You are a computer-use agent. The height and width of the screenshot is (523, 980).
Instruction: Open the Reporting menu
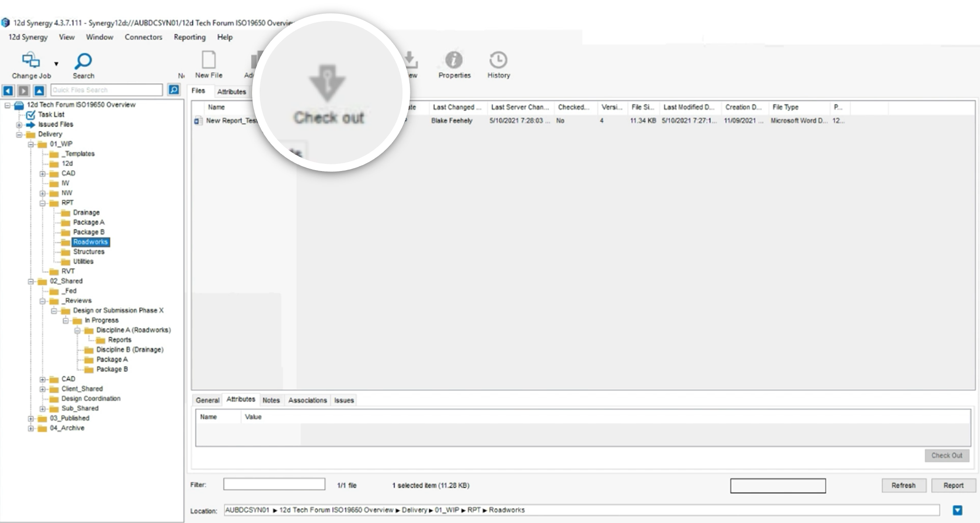(x=190, y=37)
